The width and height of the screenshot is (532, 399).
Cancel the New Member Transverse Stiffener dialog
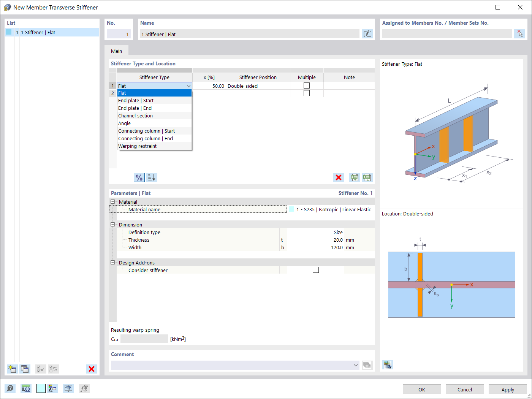point(465,389)
